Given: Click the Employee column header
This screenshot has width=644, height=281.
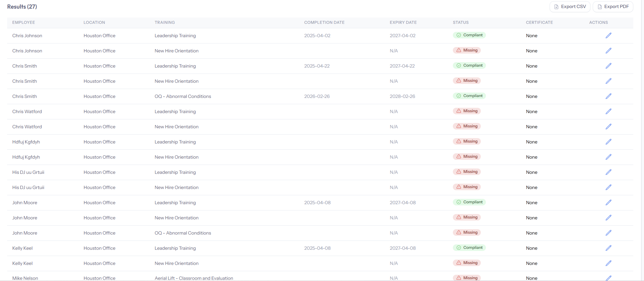Looking at the screenshot, I should [x=24, y=22].
